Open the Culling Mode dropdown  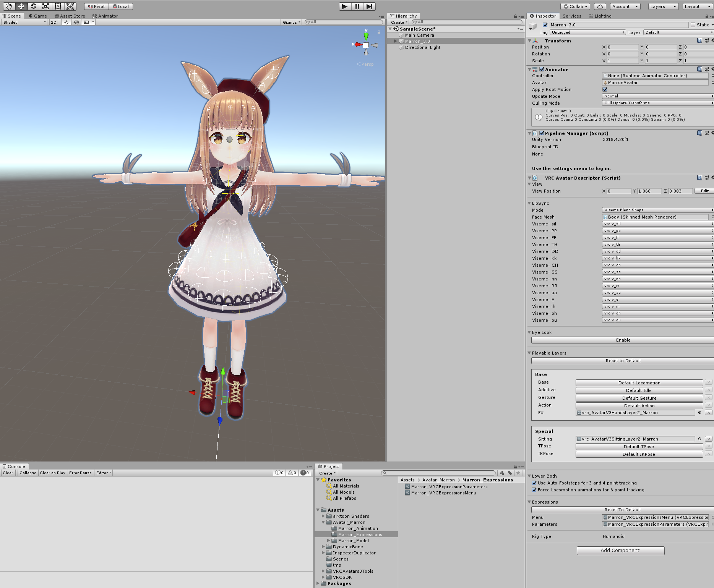[657, 103]
